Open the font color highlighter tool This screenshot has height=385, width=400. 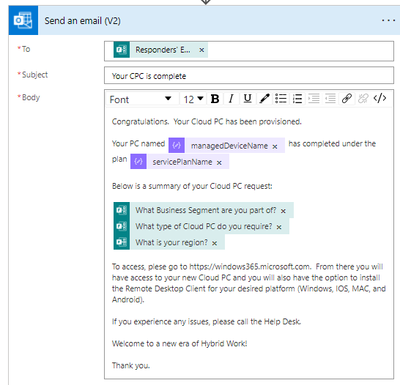[x=264, y=99]
